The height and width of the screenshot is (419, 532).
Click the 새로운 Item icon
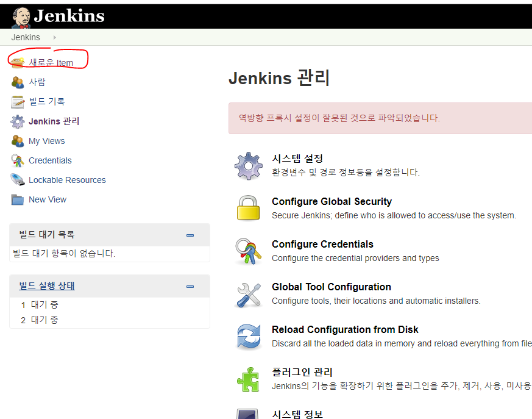click(x=17, y=62)
